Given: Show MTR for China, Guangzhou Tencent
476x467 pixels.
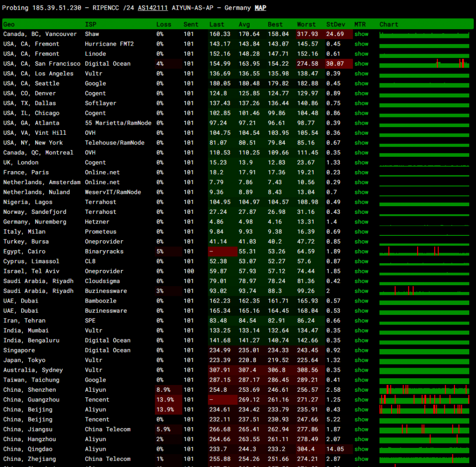Looking at the screenshot, I should (x=361, y=399).
